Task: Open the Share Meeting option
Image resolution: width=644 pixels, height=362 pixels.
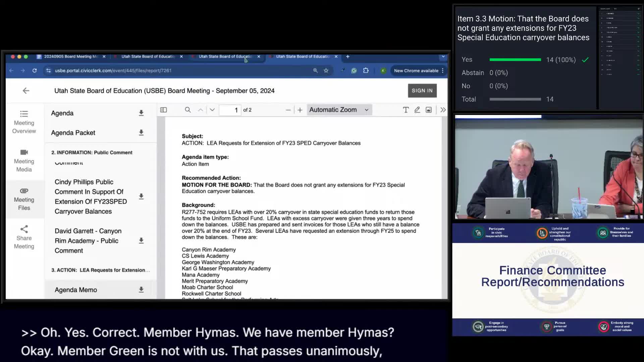Action: [24, 237]
